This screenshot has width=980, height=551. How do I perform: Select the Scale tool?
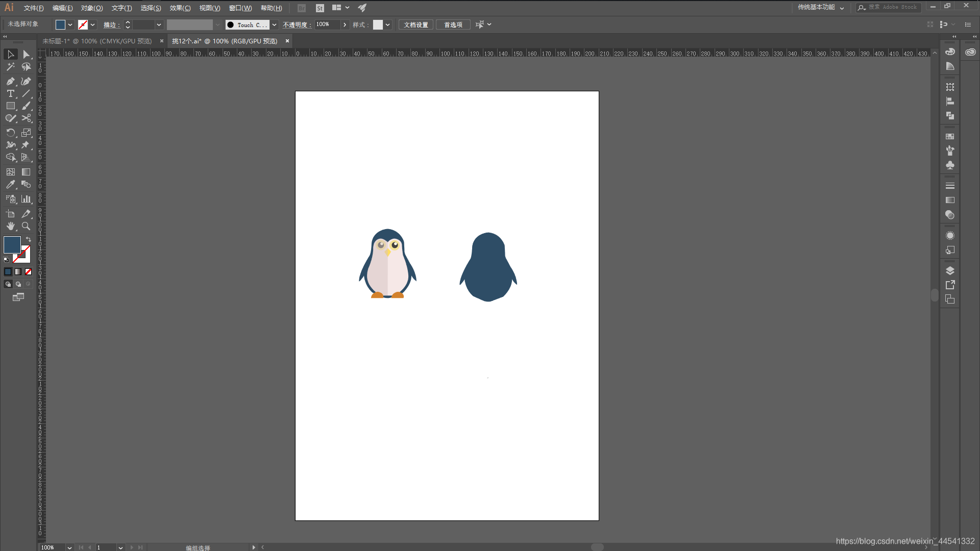click(x=26, y=133)
